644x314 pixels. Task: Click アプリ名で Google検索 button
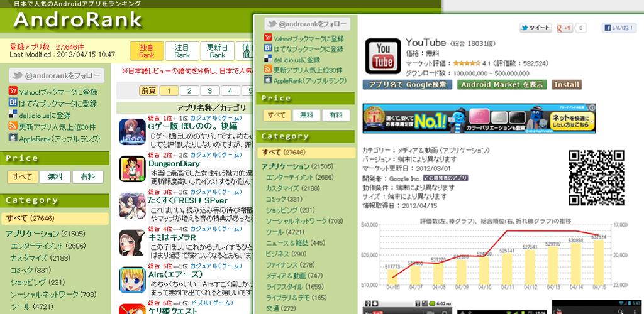pyautogui.click(x=407, y=85)
